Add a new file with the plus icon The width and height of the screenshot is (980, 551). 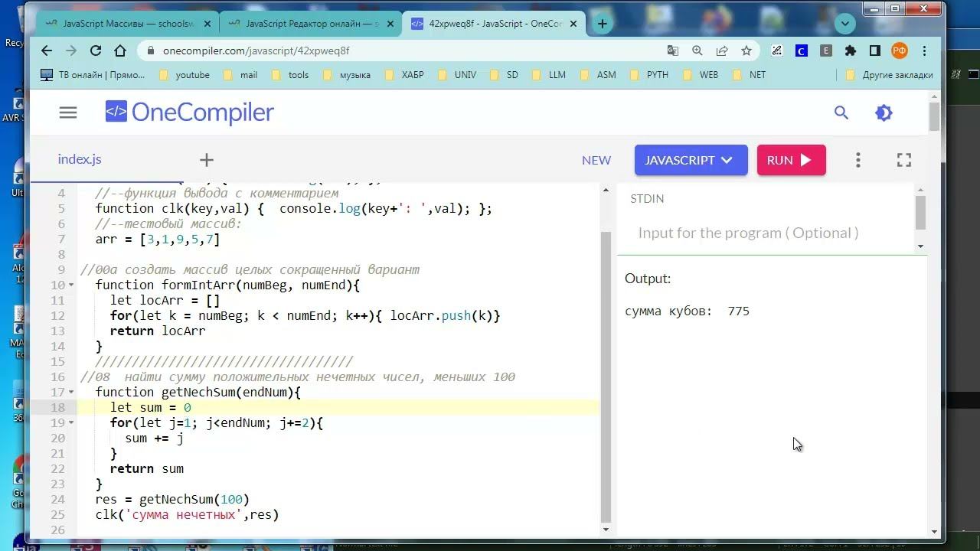(207, 160)
